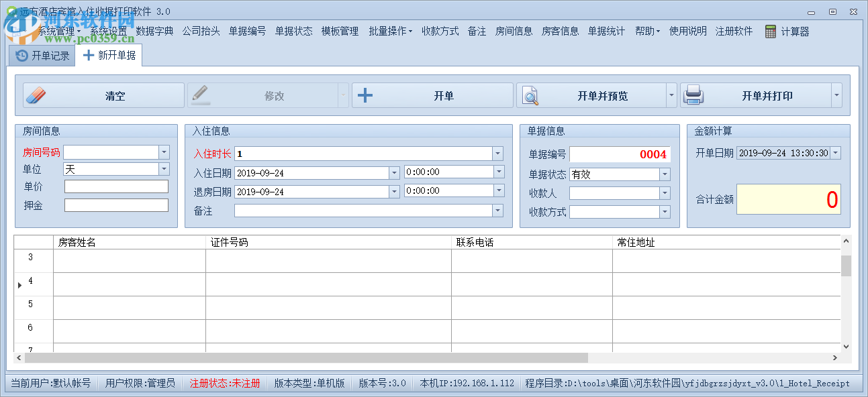Open the 单据统计 menu item
The width and height of the screenshot is (868, 397).
click(606, 31)
